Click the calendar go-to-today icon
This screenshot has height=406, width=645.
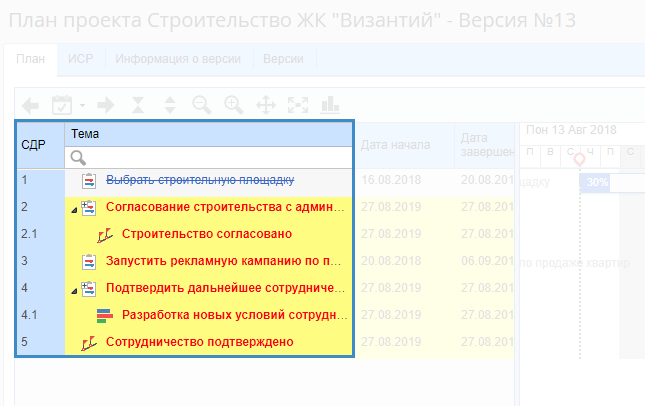pos(62,105)
